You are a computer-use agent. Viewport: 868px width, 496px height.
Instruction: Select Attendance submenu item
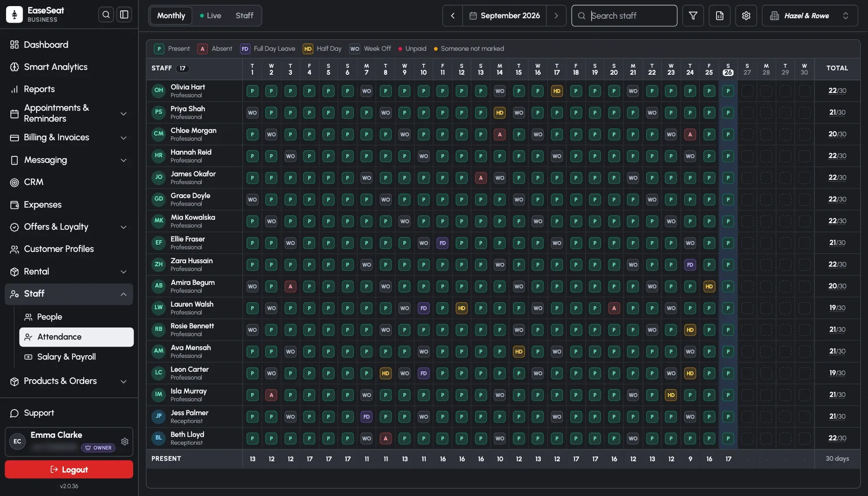click(x=76, y=337)
